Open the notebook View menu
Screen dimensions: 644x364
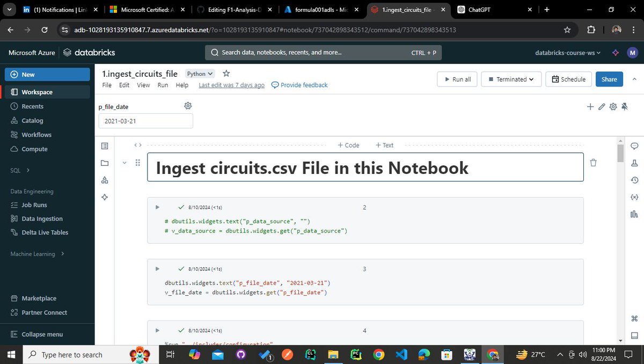tap(143, 85)
